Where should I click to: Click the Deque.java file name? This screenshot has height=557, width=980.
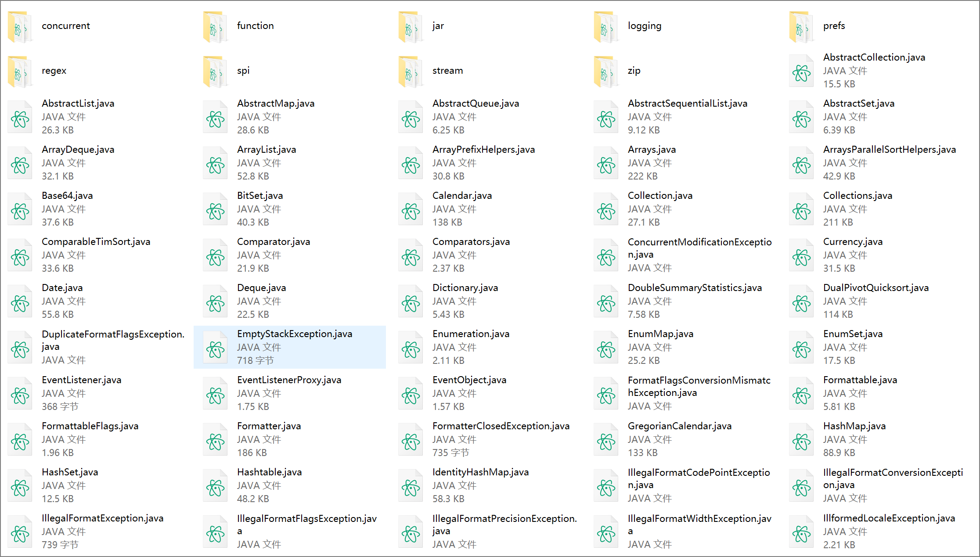coord(261,288)
